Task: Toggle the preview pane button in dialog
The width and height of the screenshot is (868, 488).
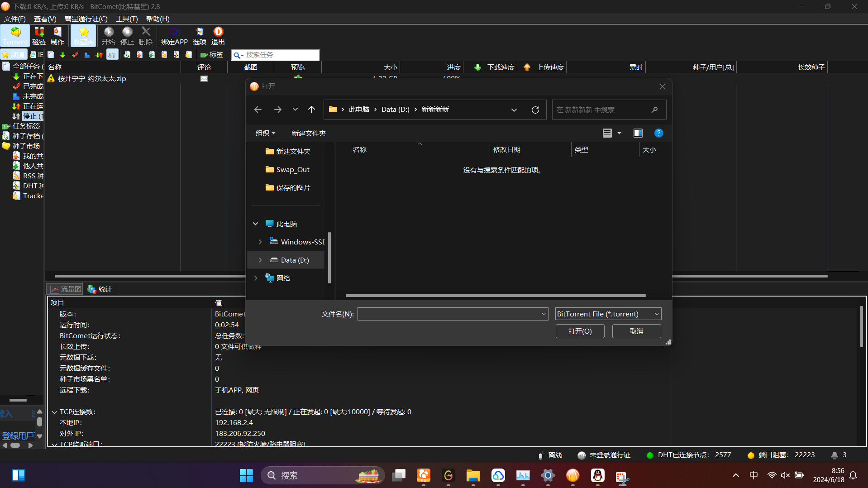Action: [x=638, y=133]
